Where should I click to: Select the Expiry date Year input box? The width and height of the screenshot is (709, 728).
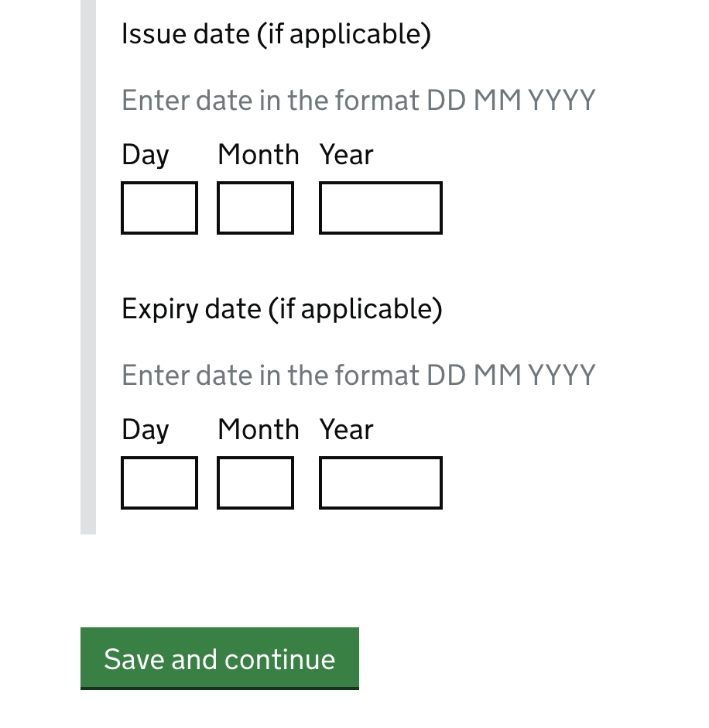(381, 482)
